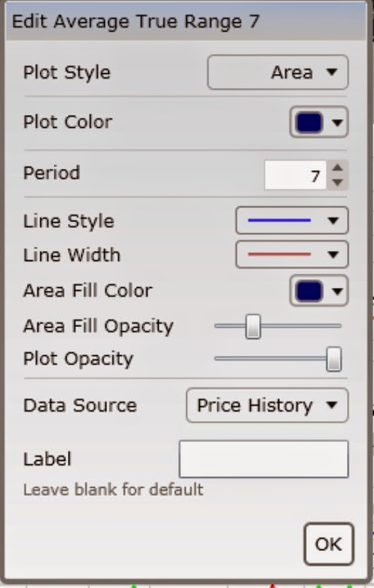This screenshot has width=374, height=588.
Task: Click the Label text input field
Action: click(264, 459)
